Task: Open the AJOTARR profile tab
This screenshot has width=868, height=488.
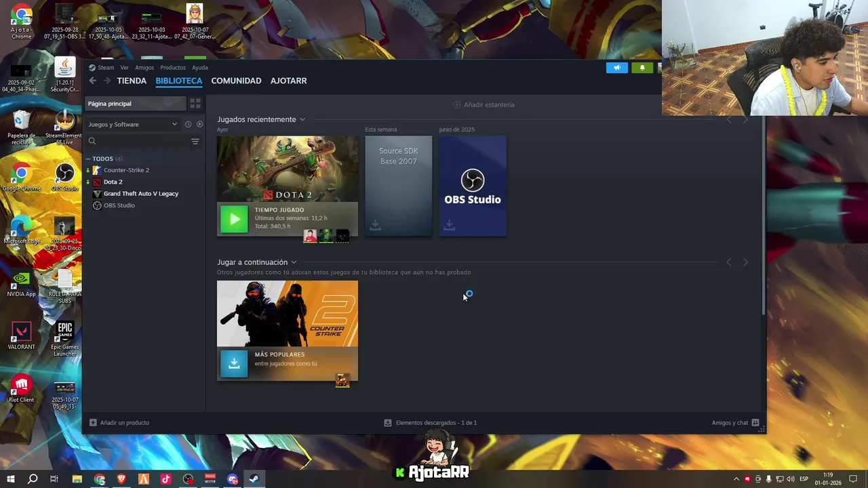Action: click(x=289, y=81)
